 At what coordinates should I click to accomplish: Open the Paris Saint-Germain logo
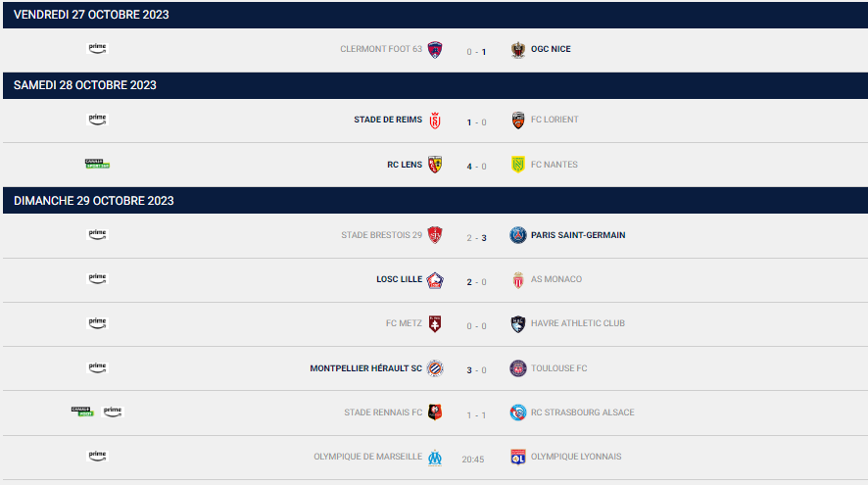tap(517, 235)
